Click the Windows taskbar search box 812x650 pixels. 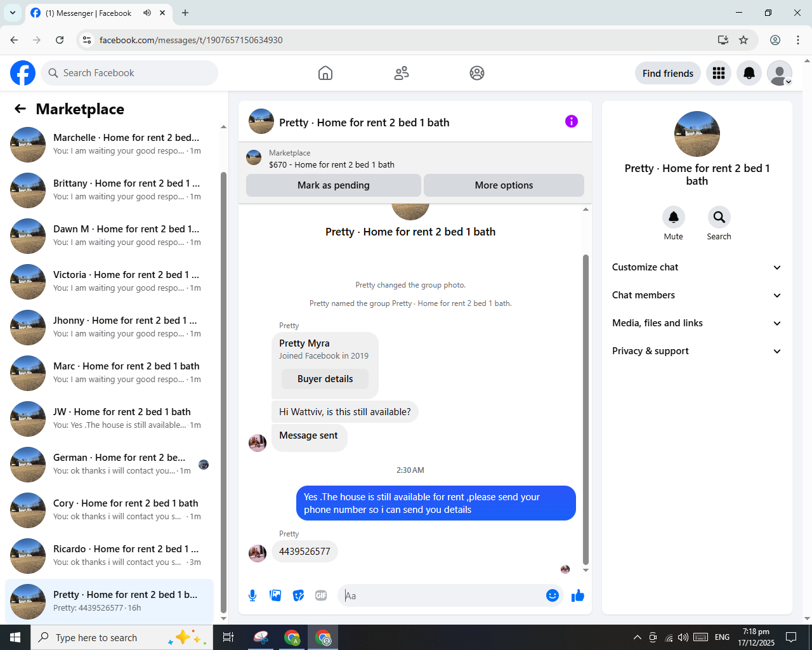[x=121, y=637]
